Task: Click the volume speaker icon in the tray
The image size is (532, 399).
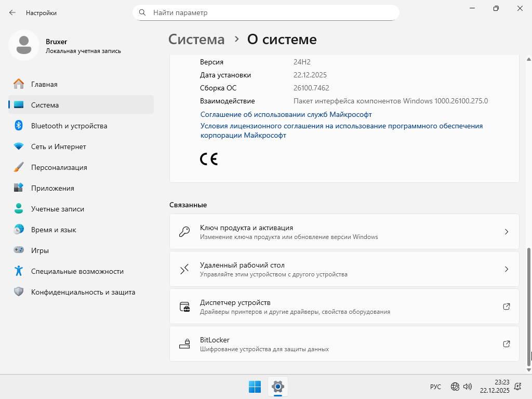Action: click(x=467, y=387)
